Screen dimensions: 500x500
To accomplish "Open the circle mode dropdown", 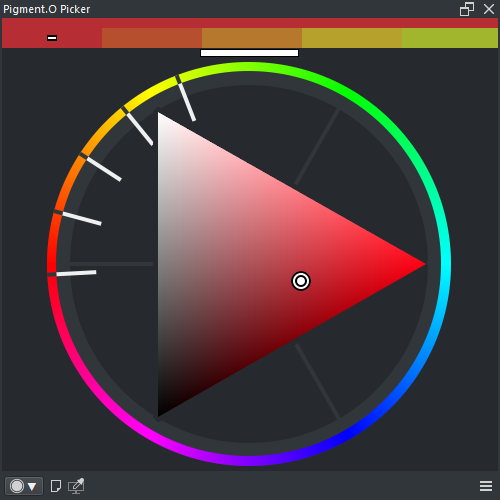I will click(24, 486).
